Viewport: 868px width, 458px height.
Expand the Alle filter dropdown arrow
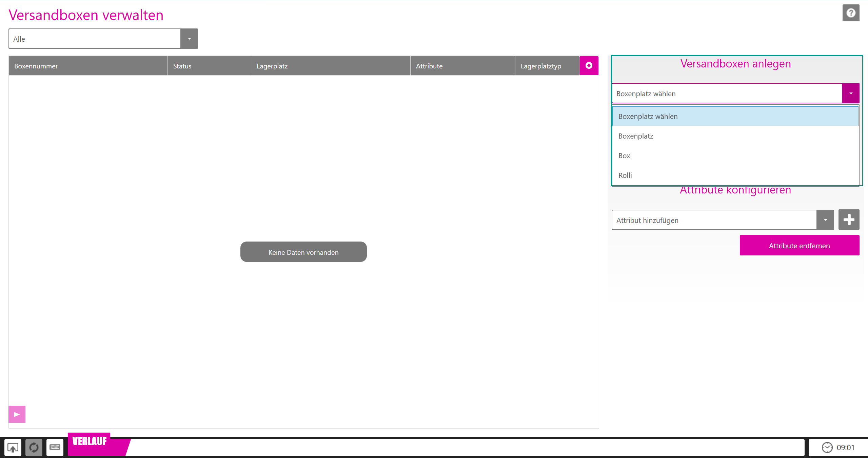tap(189, 39)
